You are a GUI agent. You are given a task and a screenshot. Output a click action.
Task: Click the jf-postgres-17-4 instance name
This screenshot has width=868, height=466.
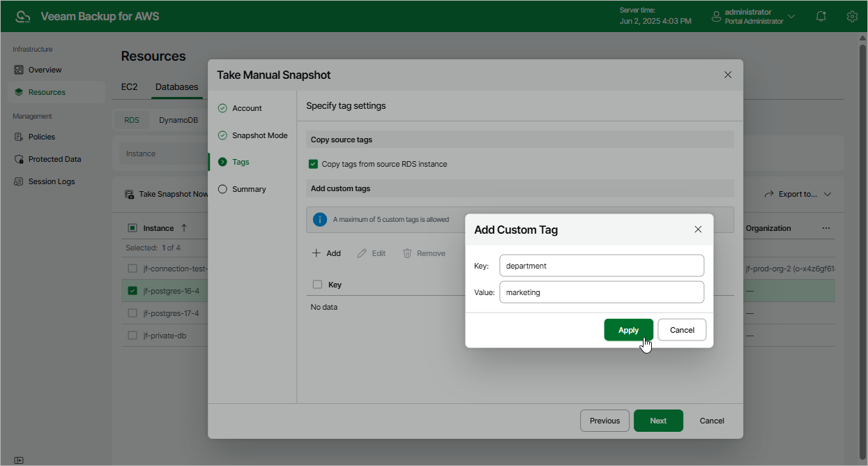171,313
